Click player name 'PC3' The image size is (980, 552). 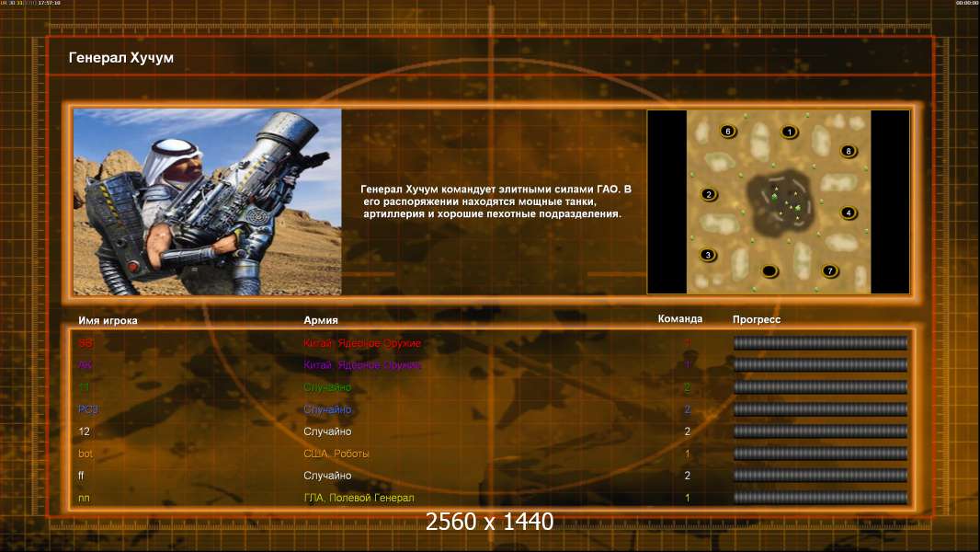coord(88,409)
